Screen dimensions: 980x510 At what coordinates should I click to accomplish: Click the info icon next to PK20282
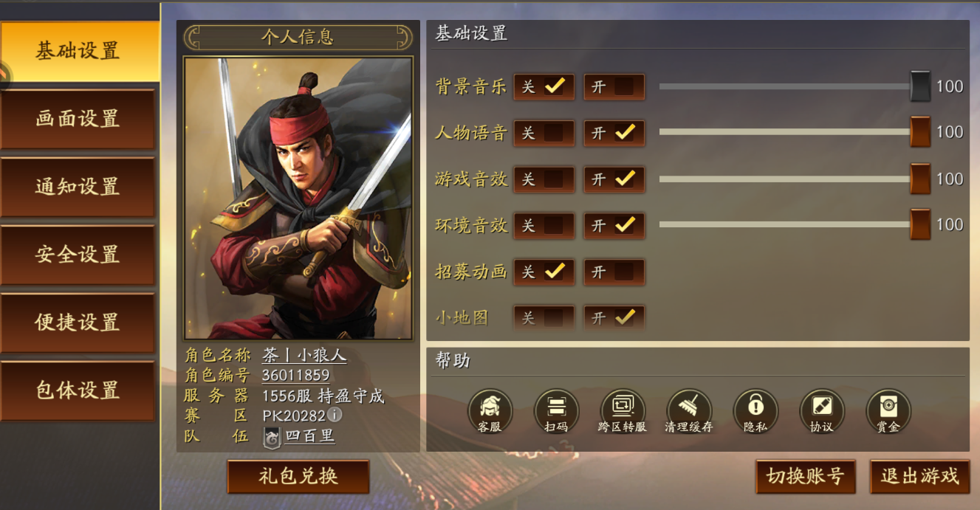click(335, 415)
